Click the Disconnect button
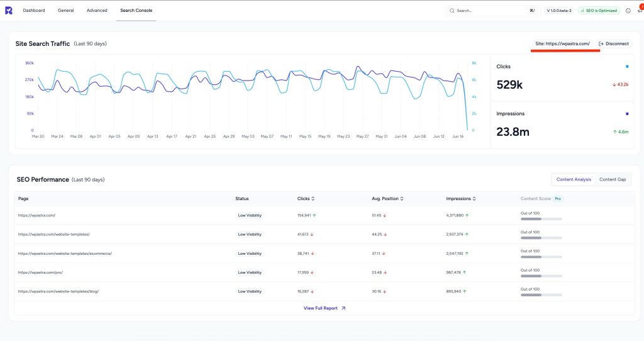 614,43
